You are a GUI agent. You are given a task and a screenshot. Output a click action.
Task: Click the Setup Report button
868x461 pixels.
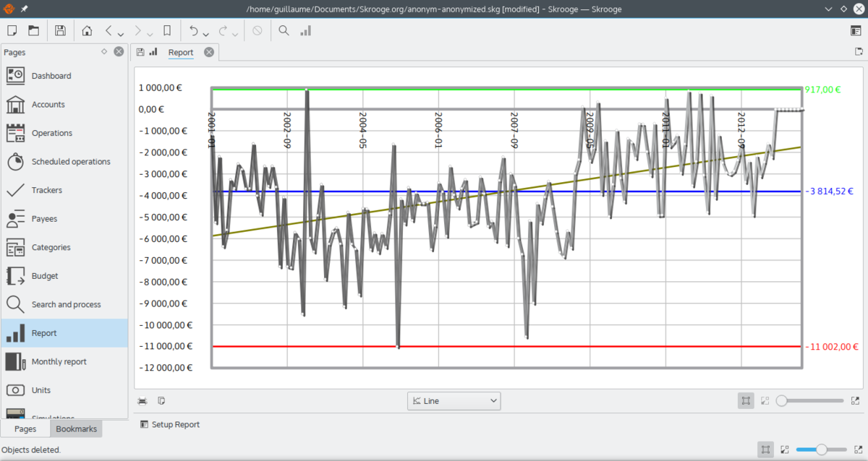[x=170, y=424]
